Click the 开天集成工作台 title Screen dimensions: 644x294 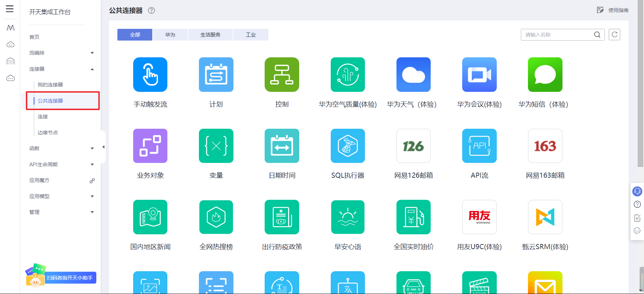click(x=50, y=12)
